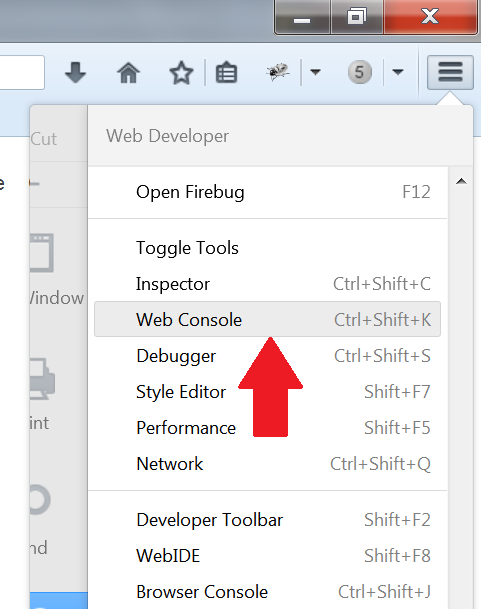Click the menu's scroll up arrow
Screen dimensions: 481x609
461,181
